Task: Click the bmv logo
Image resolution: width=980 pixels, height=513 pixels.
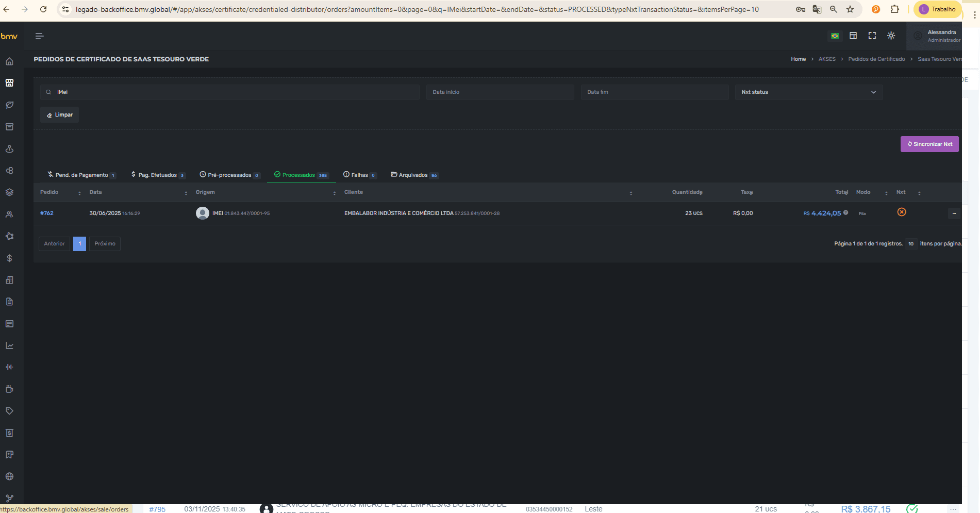Action: (9, 36)
